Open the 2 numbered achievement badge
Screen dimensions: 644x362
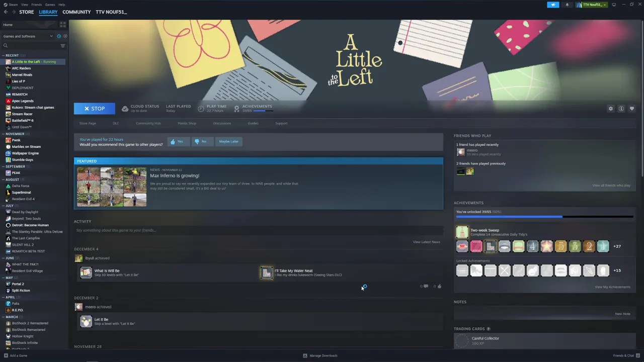[x=589, y=246]
